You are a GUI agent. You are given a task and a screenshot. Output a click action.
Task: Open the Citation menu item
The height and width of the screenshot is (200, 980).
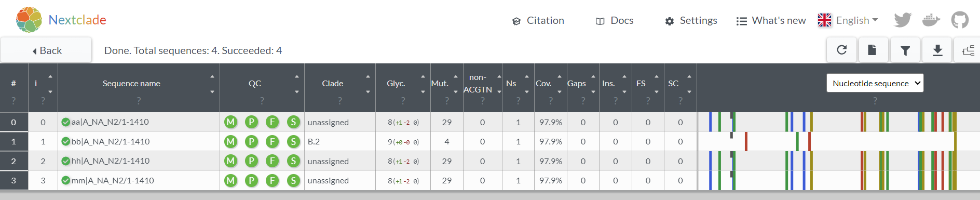538,21
